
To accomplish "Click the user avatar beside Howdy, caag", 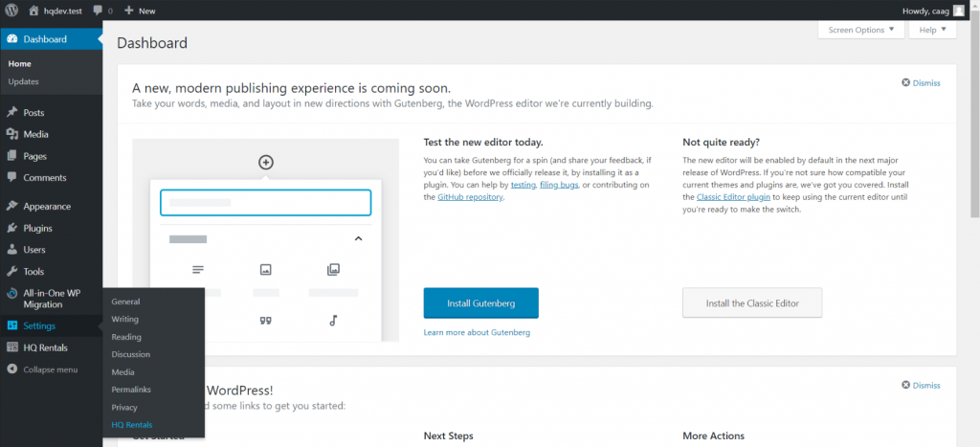I will pyautogui.click(x=958, y=10).
